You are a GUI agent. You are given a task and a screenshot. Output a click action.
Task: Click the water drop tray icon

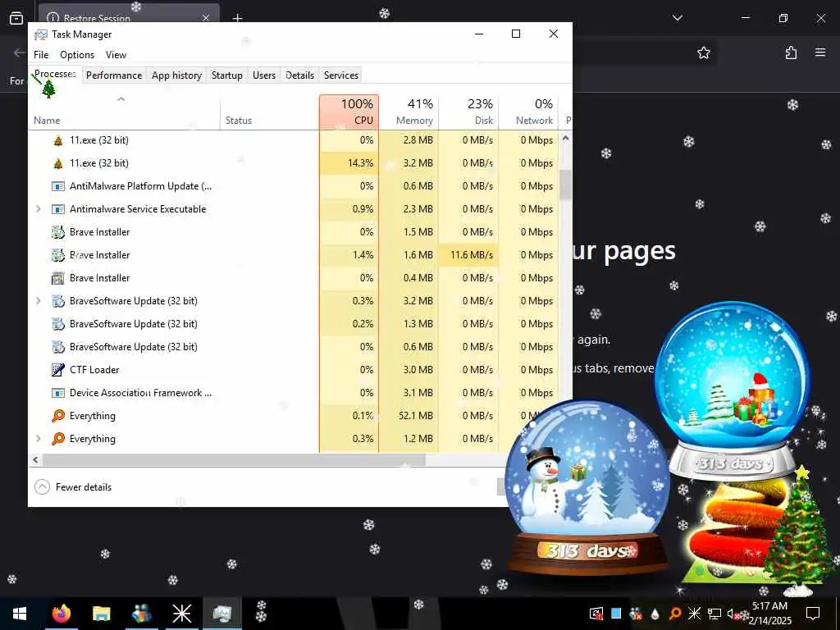point(655,614)
